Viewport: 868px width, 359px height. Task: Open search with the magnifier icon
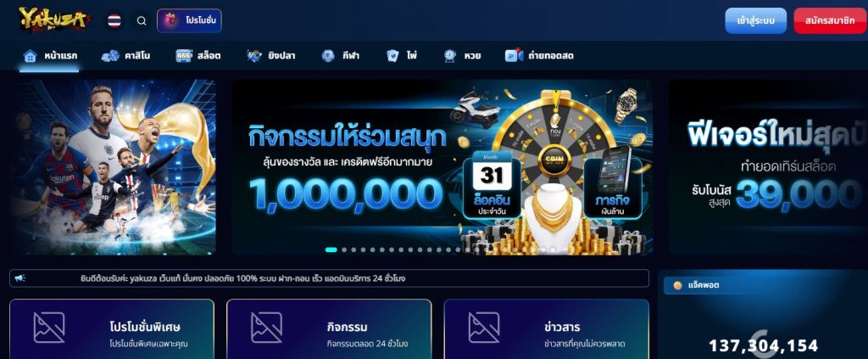[142, 21]
